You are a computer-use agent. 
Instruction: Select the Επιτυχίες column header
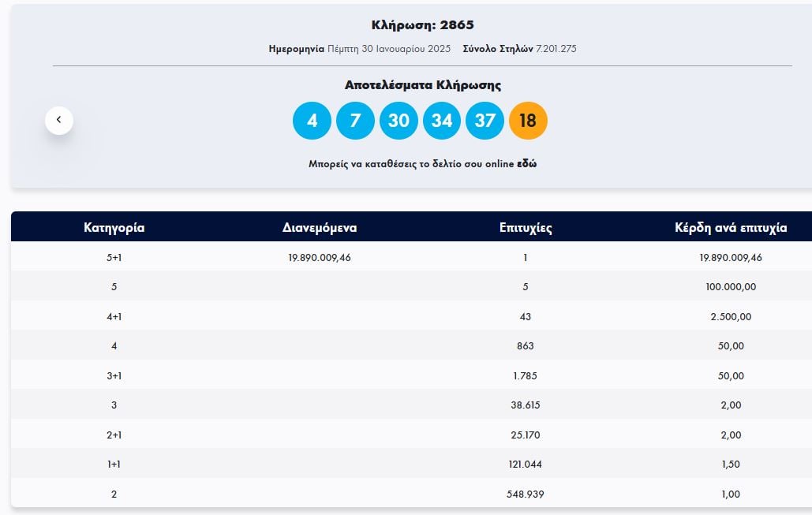tap(526, 228)
